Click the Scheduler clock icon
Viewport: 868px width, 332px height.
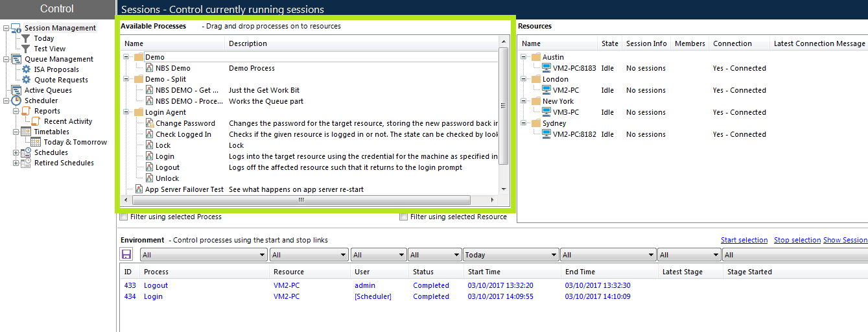point(17,101)
